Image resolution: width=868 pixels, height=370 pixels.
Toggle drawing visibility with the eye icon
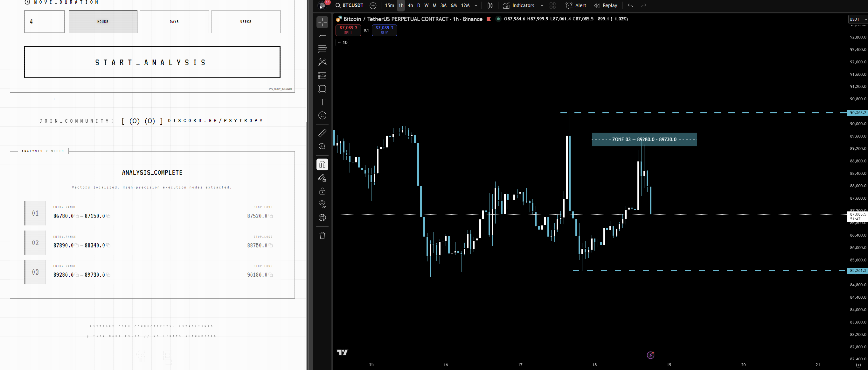pos(322,204)
